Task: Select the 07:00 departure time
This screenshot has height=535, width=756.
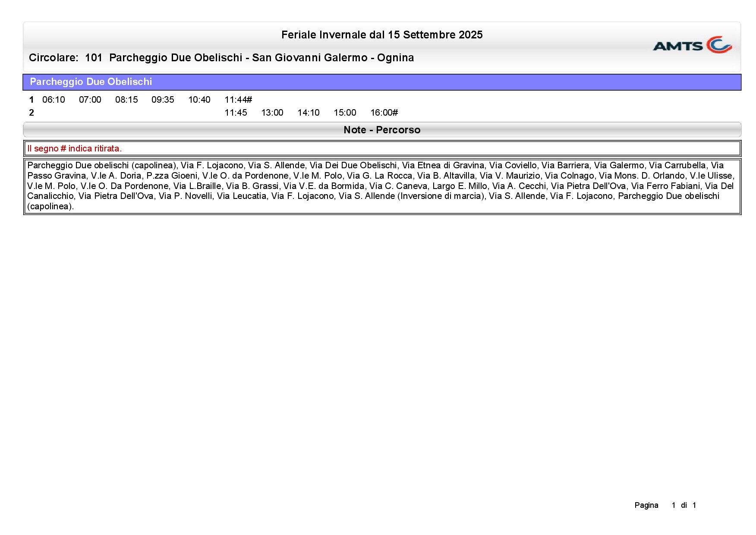Action: pyautogui.click(x=90, y=100)
